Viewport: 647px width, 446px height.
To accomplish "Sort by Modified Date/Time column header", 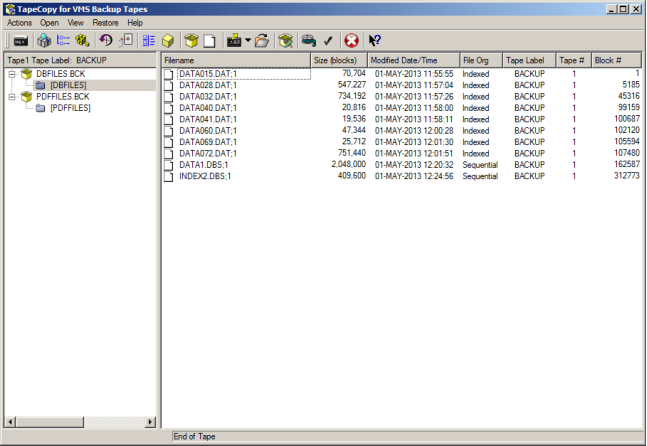I will (x=413, y=60).
